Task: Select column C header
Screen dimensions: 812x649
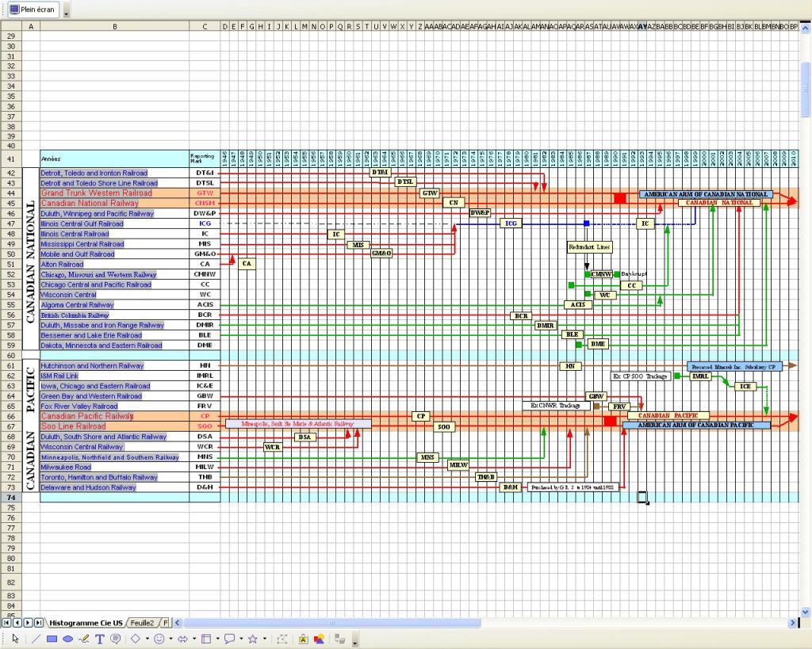Action: (205, 26)
